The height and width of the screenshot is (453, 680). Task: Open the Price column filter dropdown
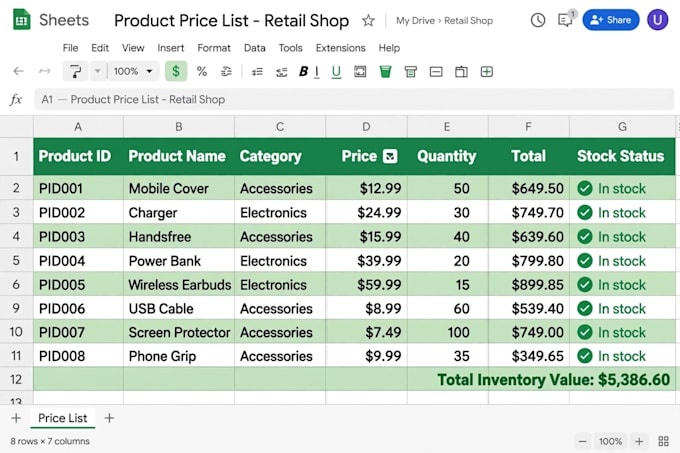(x=390, y=156)
